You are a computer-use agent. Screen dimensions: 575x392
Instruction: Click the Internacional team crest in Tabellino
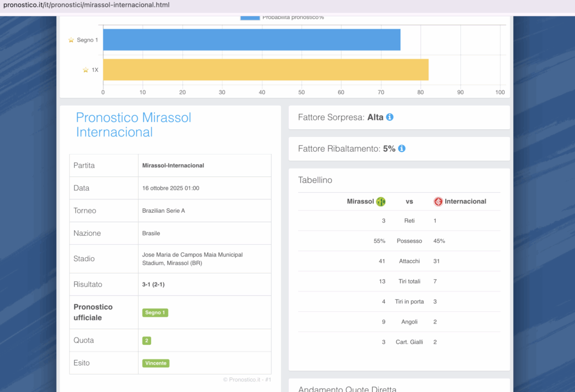(438, 202)
